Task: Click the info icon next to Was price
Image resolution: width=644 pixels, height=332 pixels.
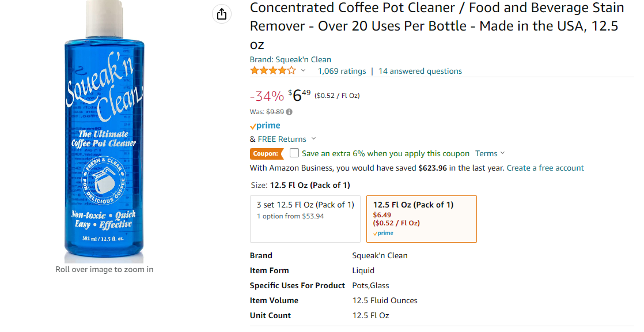Action: 289,112
